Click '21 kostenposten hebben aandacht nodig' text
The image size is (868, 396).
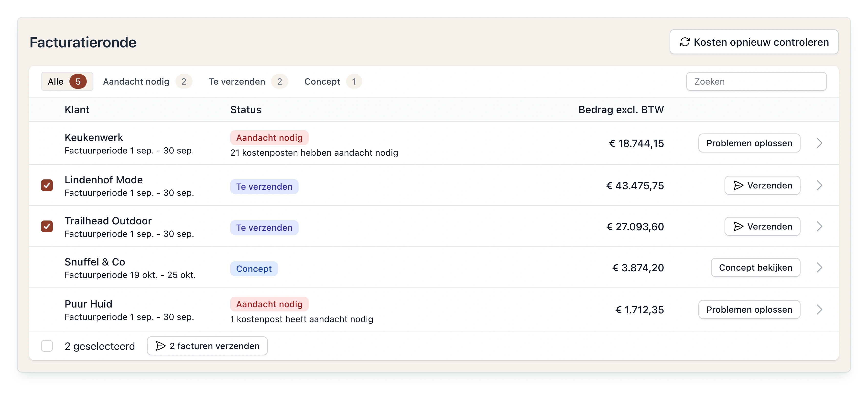tap(314, 153)
